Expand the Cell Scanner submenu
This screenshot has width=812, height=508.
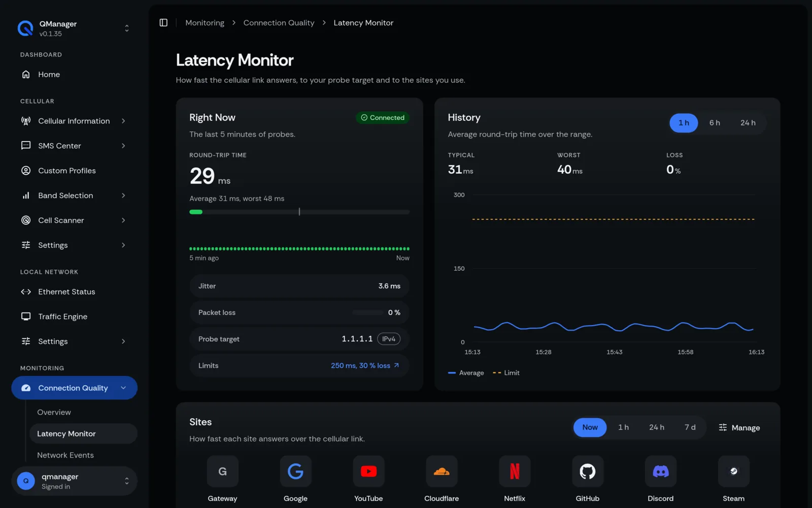point(123,220)
